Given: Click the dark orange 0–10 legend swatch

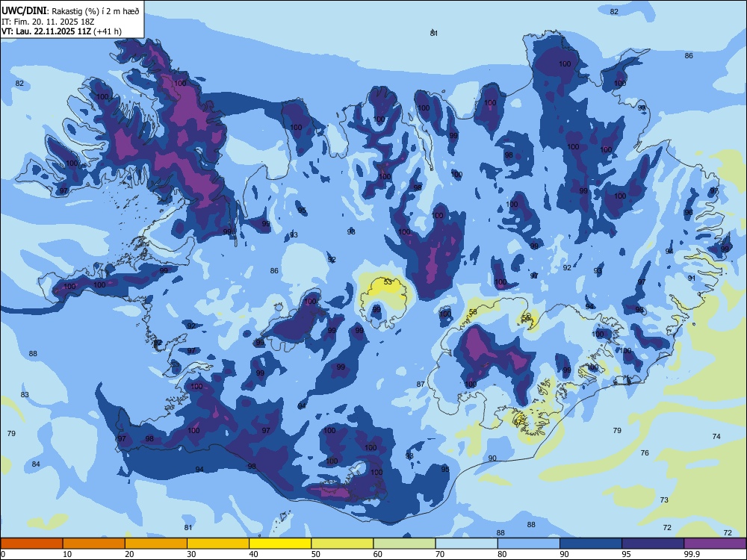Looking at the screenshot, I should click(x=31, y=544).
